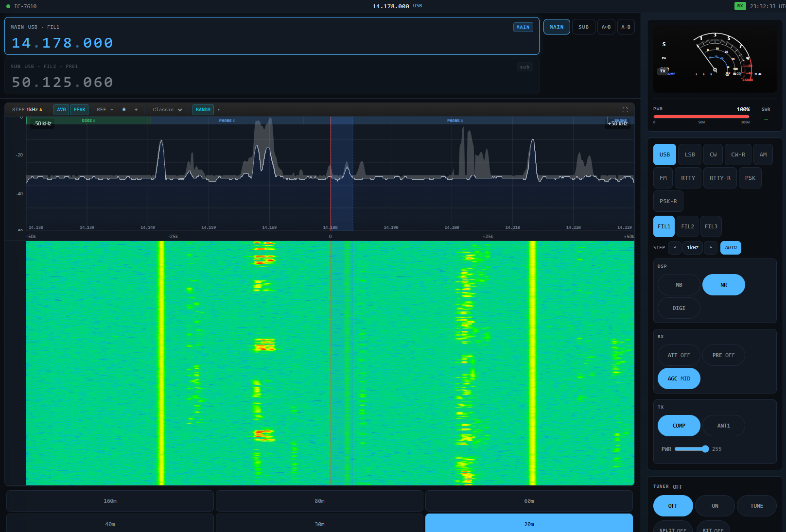This screenshot has width=786, height=532.
Task: Select FM mode
Action: [663, 178]
